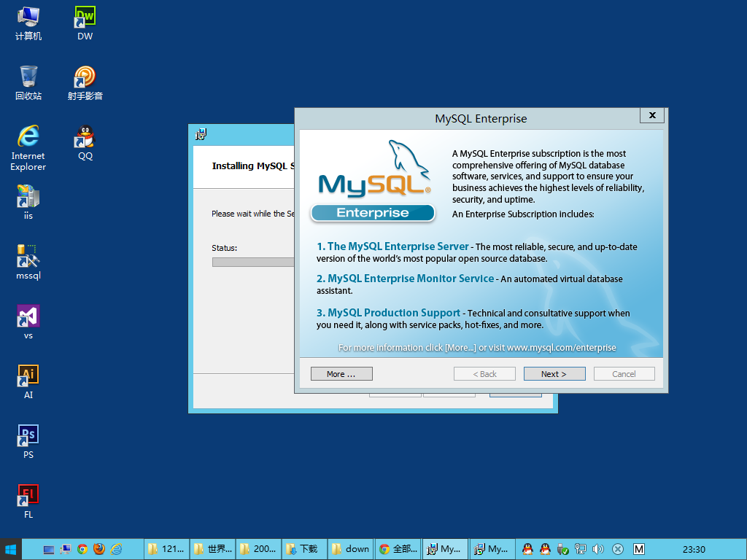Launch the QQ penguin desktop shortcut
The width and height of the screenshot is (747, 560).
(85, 143)
